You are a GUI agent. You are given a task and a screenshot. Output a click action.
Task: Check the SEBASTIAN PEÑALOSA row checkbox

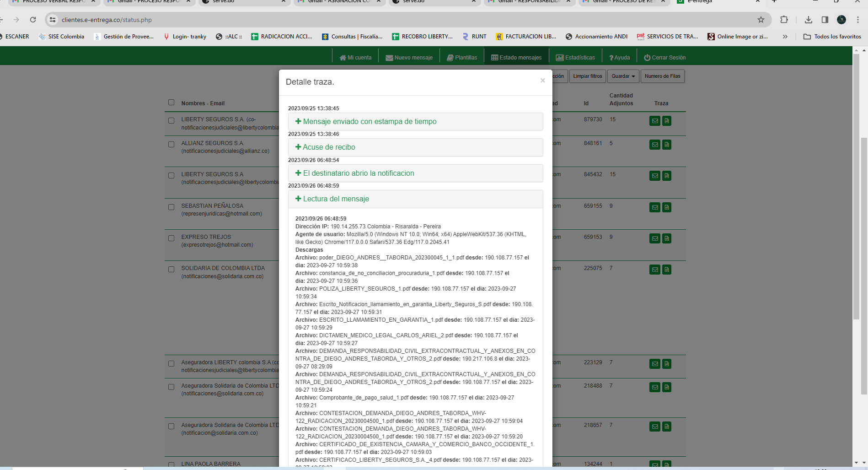click(x=171, y=207)
